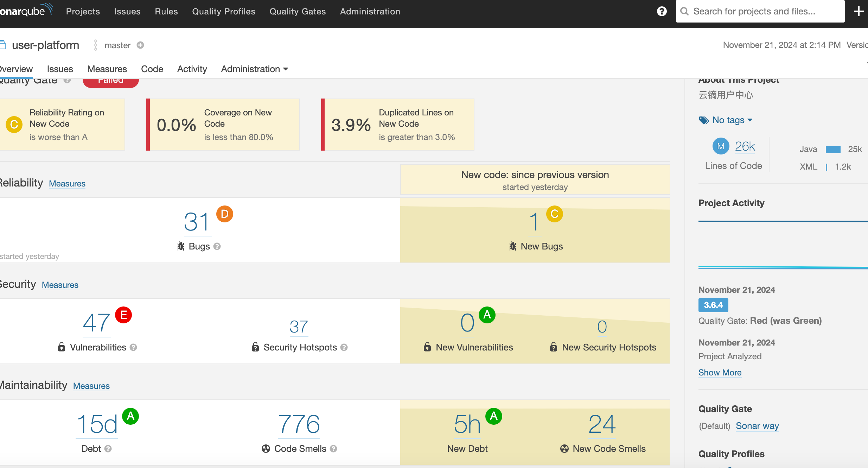The height and width of the screenshot is (468, 868).
Task: Click the bug icon beside New Bugs
Action: point(513,246)
